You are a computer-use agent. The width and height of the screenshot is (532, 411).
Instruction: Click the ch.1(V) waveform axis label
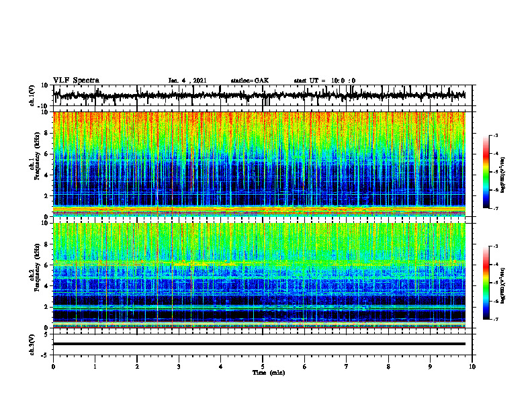point(32,95)
